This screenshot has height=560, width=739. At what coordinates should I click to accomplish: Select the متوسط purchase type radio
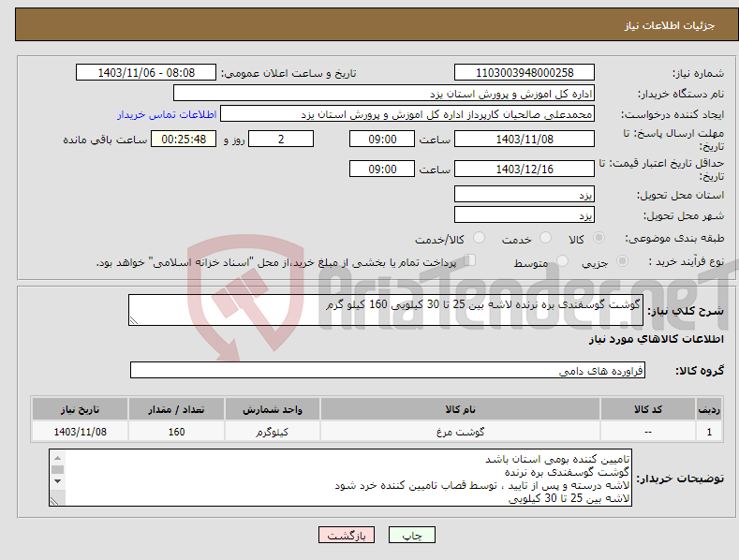(x=562, y=260)
